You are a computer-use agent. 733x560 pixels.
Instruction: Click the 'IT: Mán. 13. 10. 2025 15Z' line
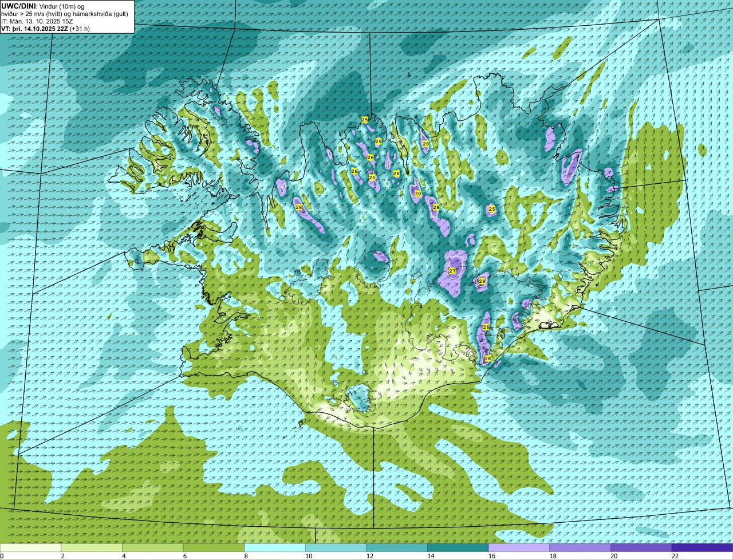click(37, 21)
